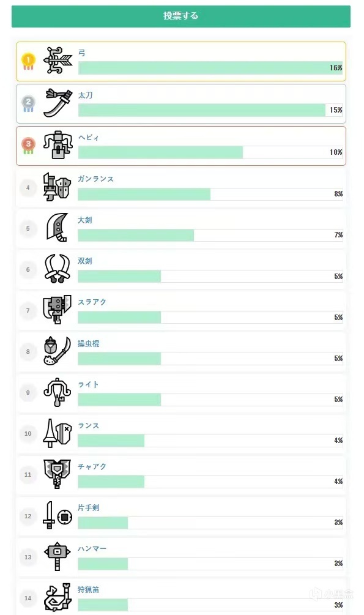Click the 弓 16% result bar
Screen dimensions: 364x615
pos(210,68)
